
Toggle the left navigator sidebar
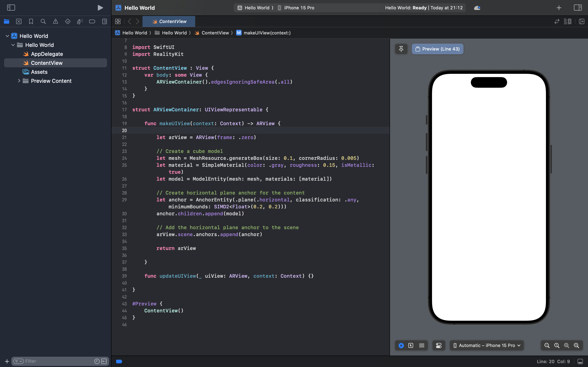(11, 8)
